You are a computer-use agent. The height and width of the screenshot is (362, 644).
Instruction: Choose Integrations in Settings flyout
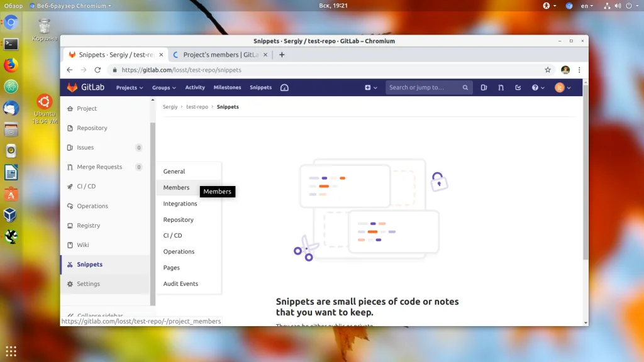[x=189, y=204]
